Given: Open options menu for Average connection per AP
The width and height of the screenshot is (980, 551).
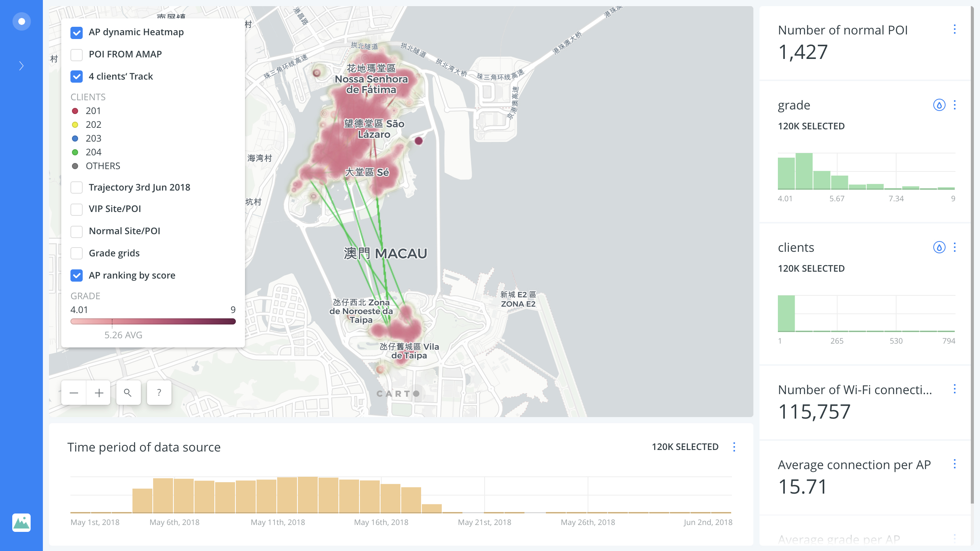Looking at the screenshot, I should [x=954, y=464].
